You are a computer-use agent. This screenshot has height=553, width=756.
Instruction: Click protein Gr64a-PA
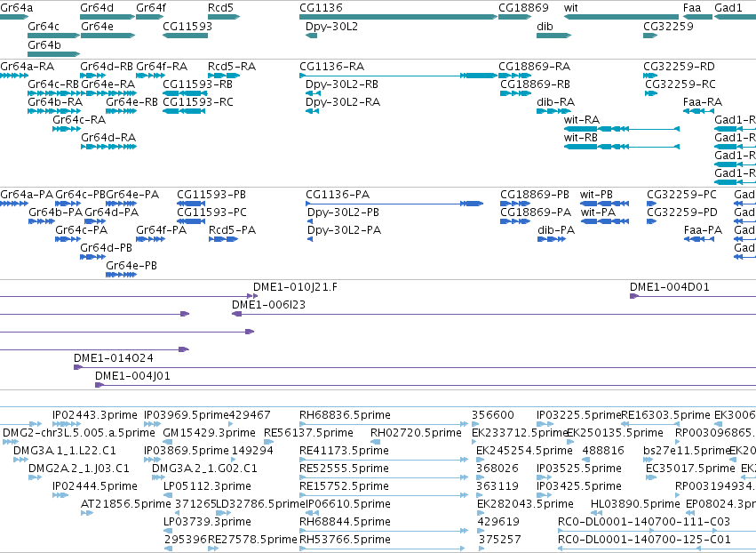click(27, 195)
